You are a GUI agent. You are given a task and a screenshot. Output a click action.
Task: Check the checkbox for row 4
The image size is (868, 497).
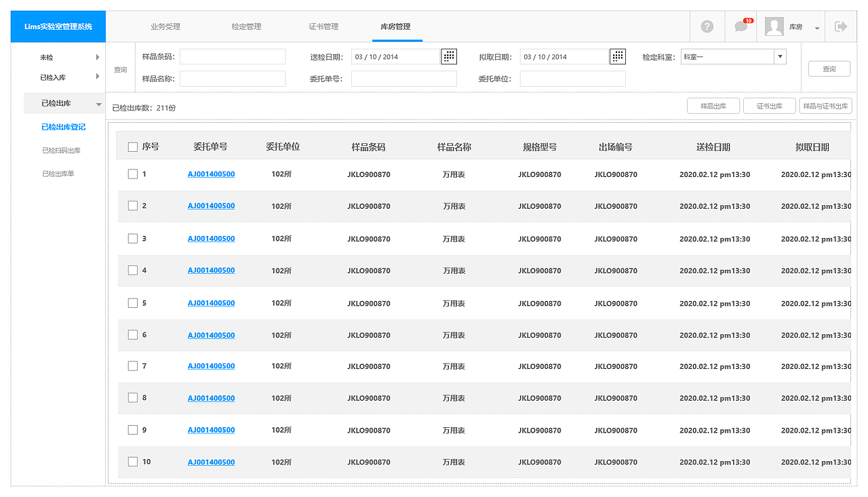(x=133, y=271)
